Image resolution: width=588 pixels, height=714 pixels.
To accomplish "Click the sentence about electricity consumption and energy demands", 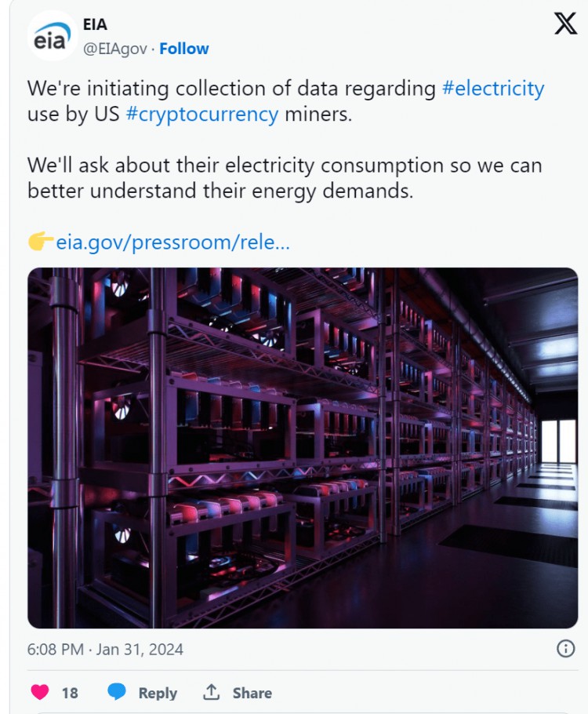I will (x=285, y=178).
